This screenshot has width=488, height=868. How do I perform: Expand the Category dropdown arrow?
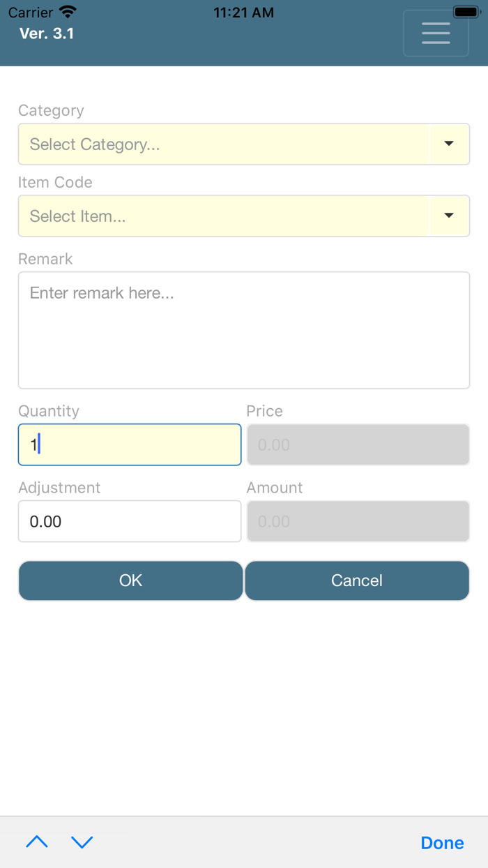coord(449,144)
